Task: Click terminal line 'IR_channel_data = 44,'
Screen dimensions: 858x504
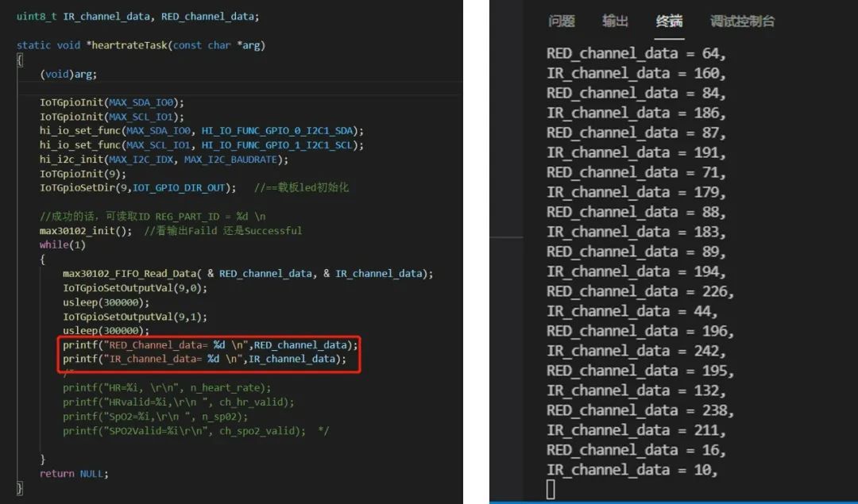Action: 632,311
